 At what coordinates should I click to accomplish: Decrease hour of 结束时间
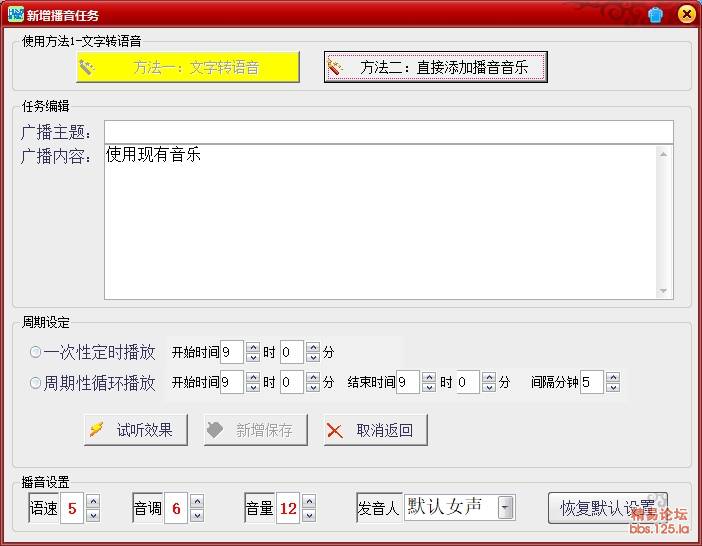point(429,388)
